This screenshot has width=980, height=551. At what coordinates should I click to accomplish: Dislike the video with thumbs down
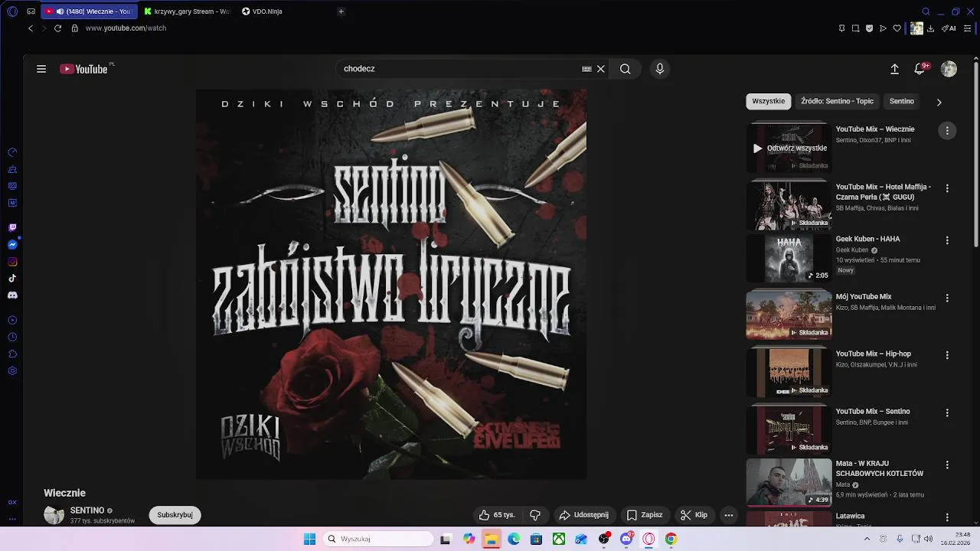click(535, 515)
